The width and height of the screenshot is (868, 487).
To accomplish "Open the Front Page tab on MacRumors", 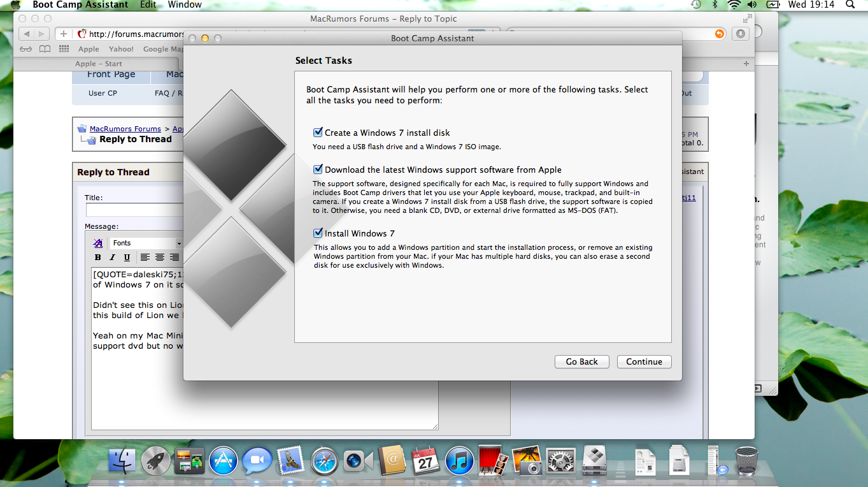I will 111,75.
